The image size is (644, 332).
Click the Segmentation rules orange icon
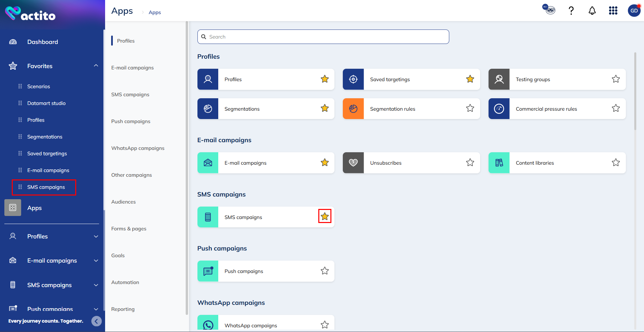pyautogui.click(x=353, y=109)
